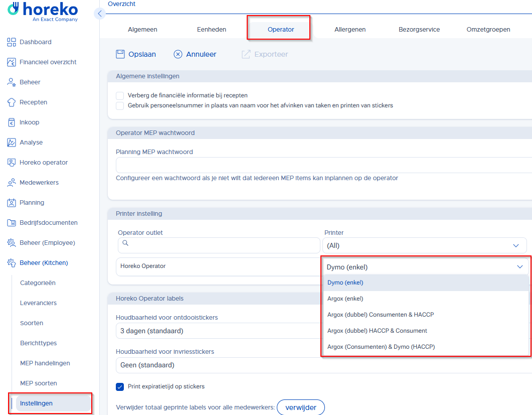Viewport: 532px width, 415px height.
Task: Click the Beheer (Kitchen) gear icon
Action: (12, 263)
